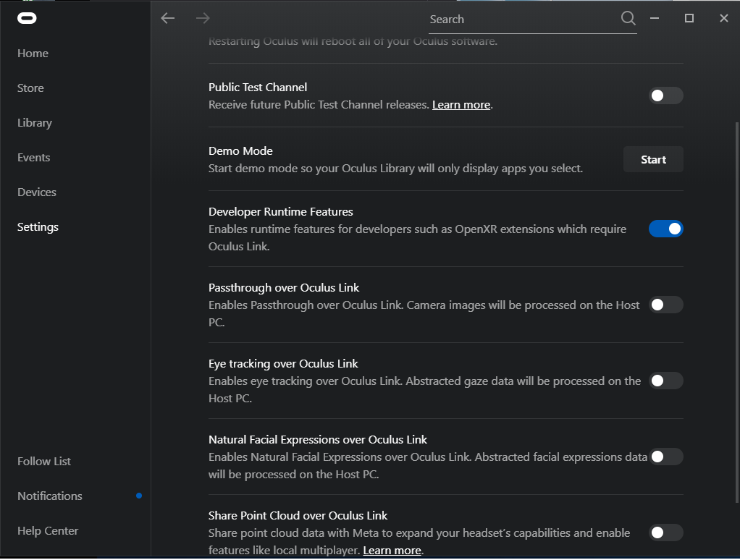Viewport: 740px width, 560px height.
Task: Click the settings page vertical scrollbar
Action: click(x=737, y=313)
